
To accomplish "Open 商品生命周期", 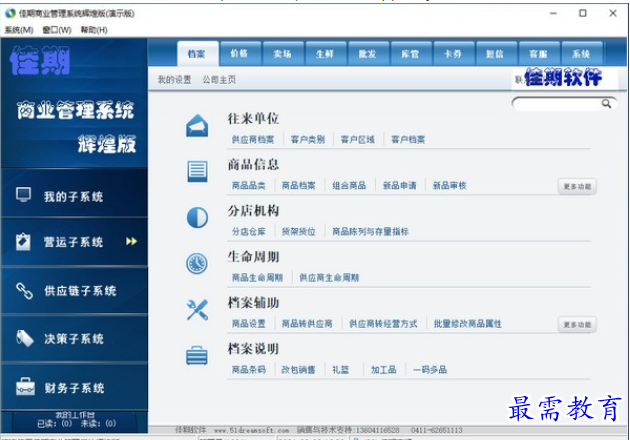I will click(x=257, y=278).
